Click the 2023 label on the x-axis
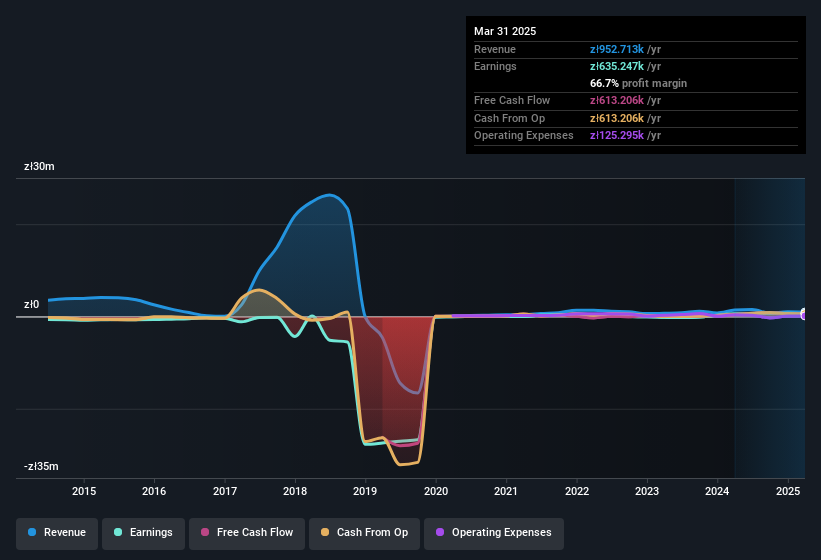Image resolution: width=821 pixels, height=560 pixels. point(647,491)
